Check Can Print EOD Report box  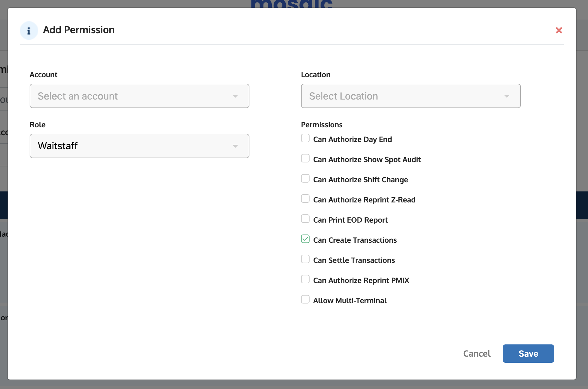(305, 219)
